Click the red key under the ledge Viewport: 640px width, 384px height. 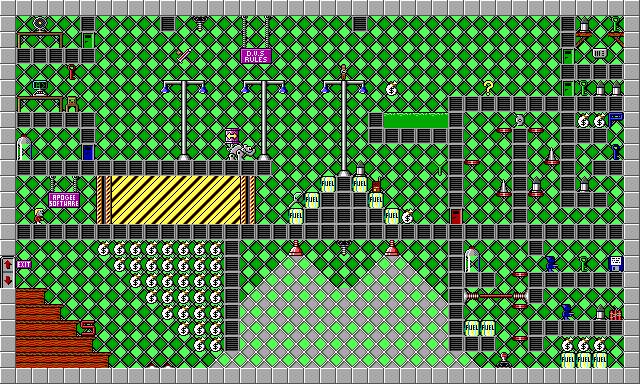72,72
